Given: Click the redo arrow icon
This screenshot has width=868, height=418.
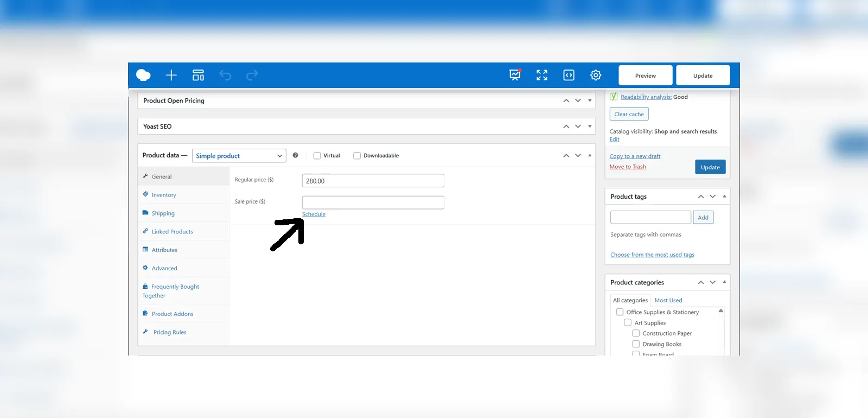Looking at the screenshot, I should [252, 75].
